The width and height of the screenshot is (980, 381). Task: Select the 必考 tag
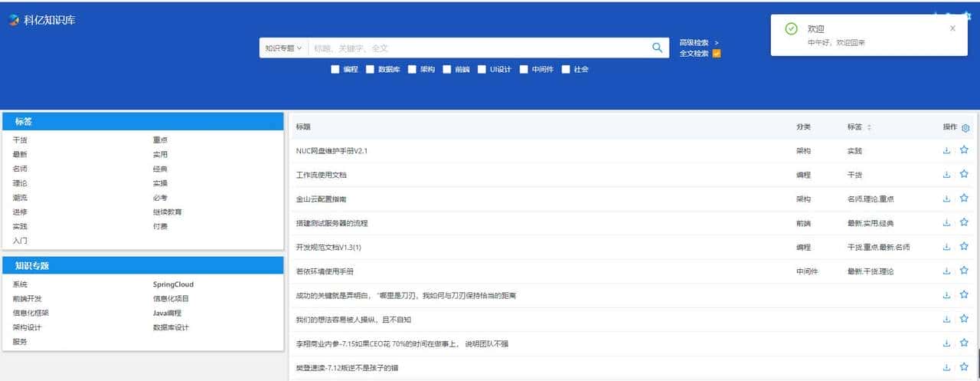click(x=160, y=198)
